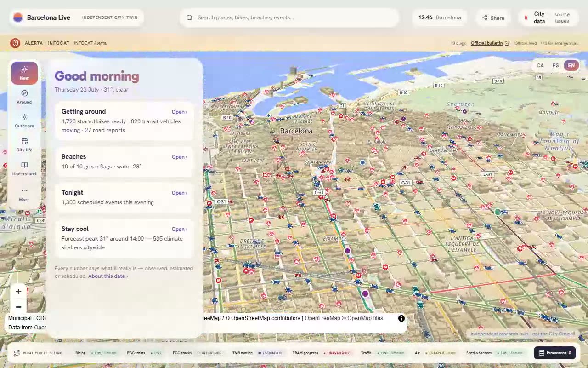Click the Barcelona city label on map
The height and width of the screenshot is (368, 588).
click(296, 131)
